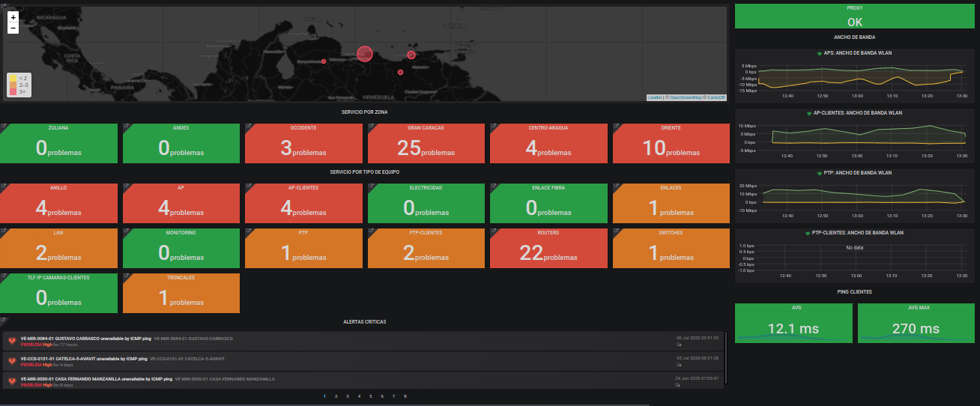The height and width of the screenshot is (406, 980).
Task: Go to page 8 of critical alerts
Action: point(405,396)
